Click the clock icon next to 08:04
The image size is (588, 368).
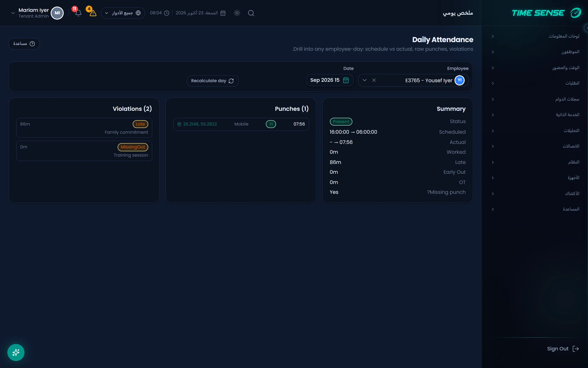(x=166, y=13)
